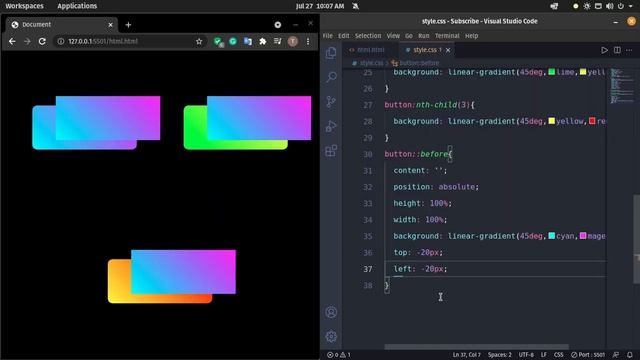The height and width of the screenshot is (360, 640).
Task: Click the red color swatch on line 28
Action: [x=592, y=121]
